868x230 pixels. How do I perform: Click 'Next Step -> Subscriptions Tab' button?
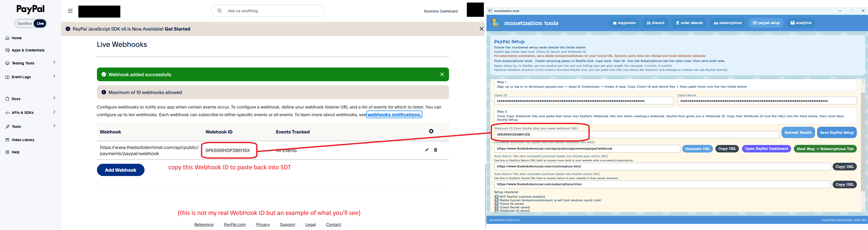click(x=825, y=149)
